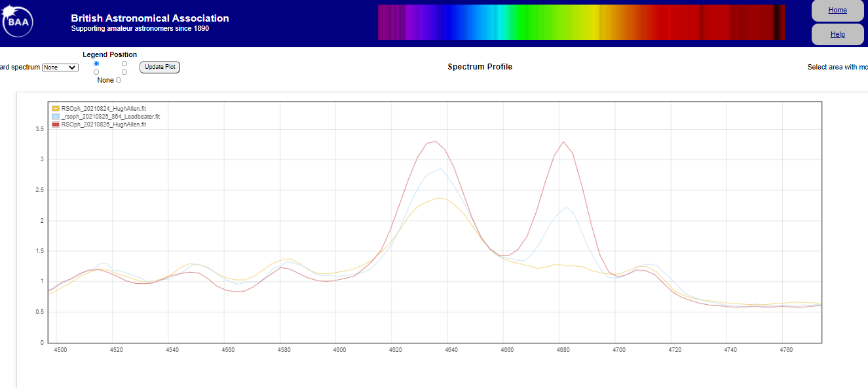Click the yellow legend swatch for RSOph_20210824
Viewport: 868px width, 388px height.
click(56, 109)
